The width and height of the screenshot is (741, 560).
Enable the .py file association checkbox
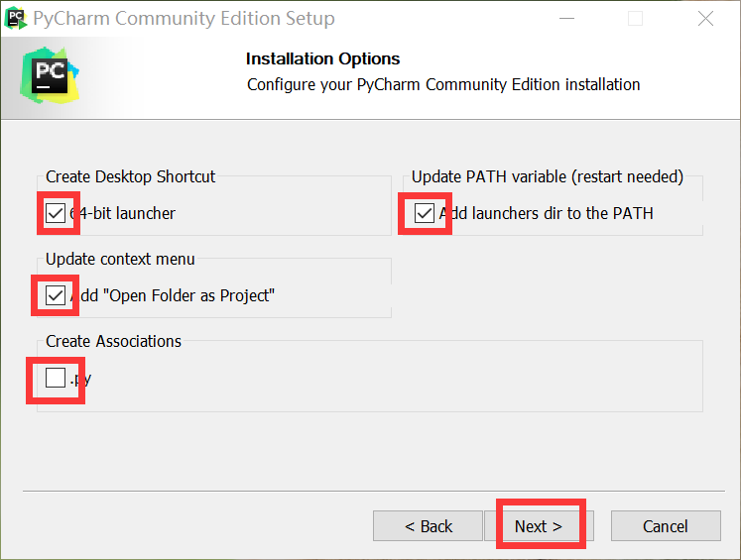point(56,378)
